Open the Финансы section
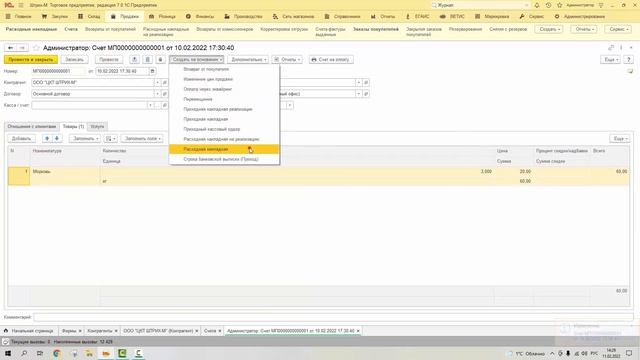This screenshot has width=640, height=360. (x=200, y=16)
